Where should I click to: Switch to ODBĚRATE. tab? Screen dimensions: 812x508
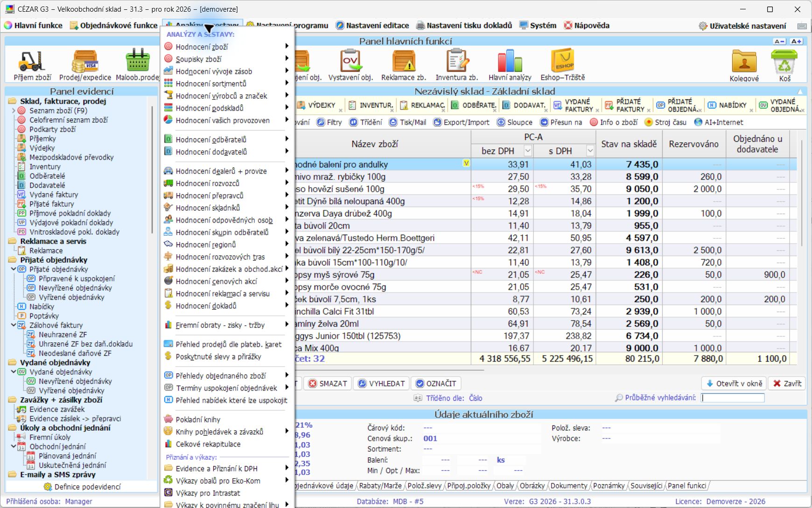[473, 105]
